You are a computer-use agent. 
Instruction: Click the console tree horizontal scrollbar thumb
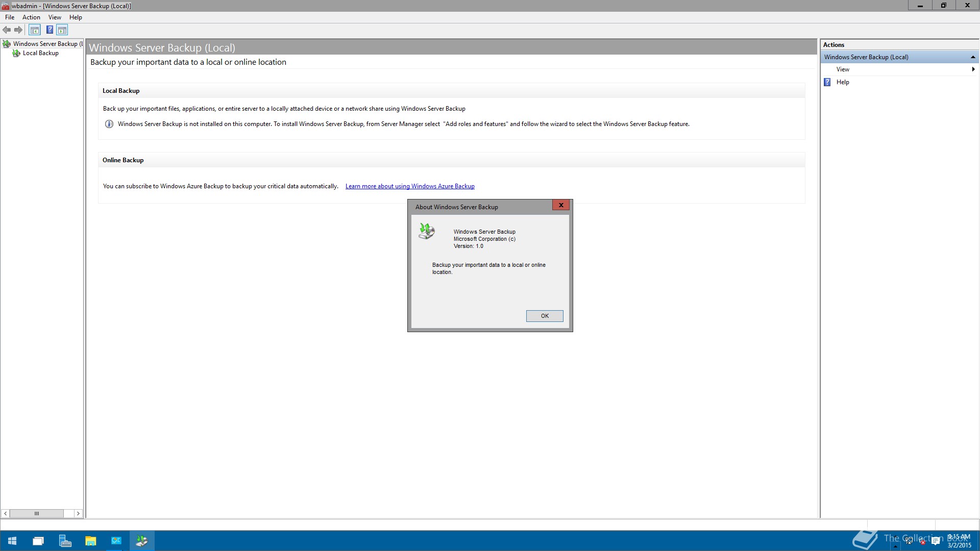pos(37,513)
